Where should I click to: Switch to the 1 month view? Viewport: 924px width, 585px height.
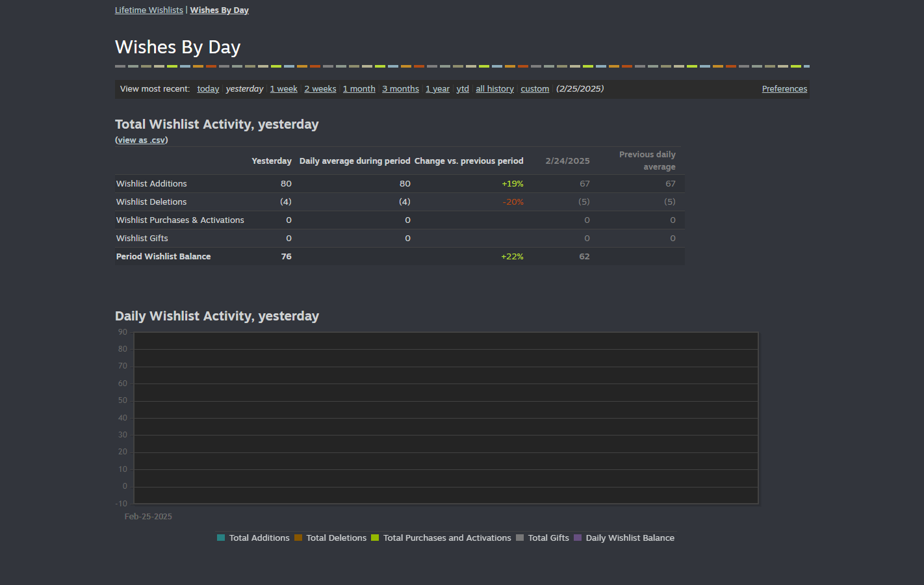(x=359, y=89)
